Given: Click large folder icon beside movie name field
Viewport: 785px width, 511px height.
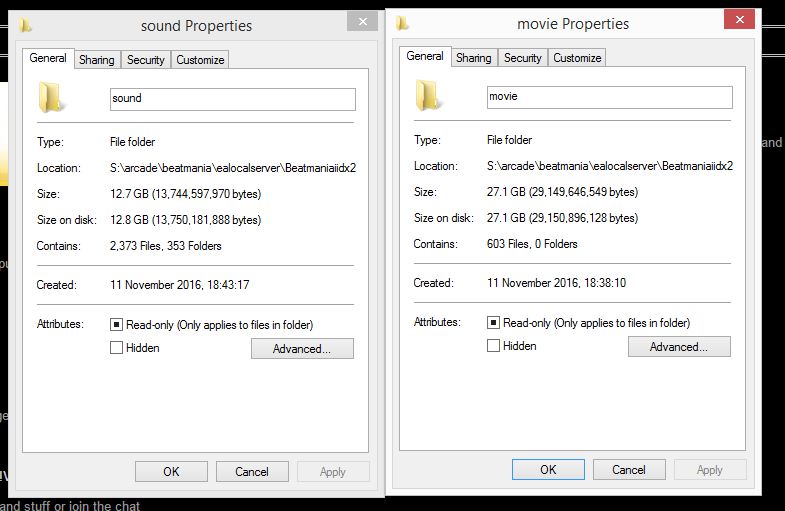Looking at the screenshot, I should coord(428,95).
